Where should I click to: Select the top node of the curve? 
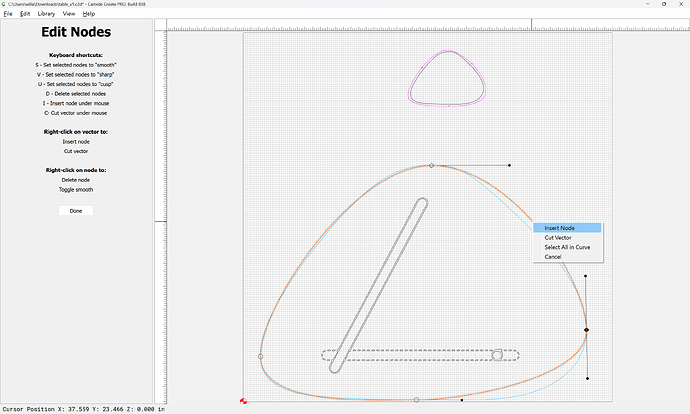click(x=431, y=165)
